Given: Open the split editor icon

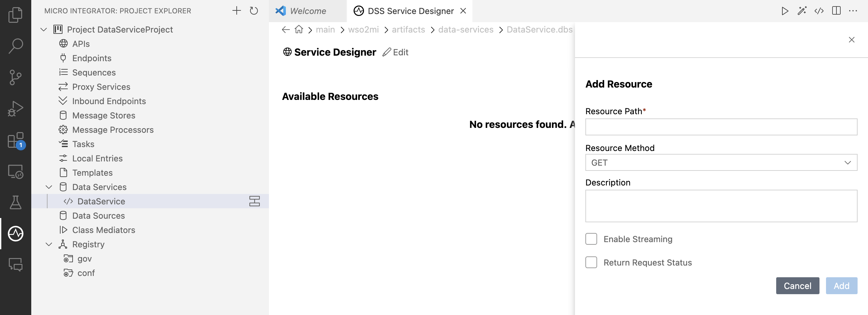Looking at the screenshot, I should (837, 11).
